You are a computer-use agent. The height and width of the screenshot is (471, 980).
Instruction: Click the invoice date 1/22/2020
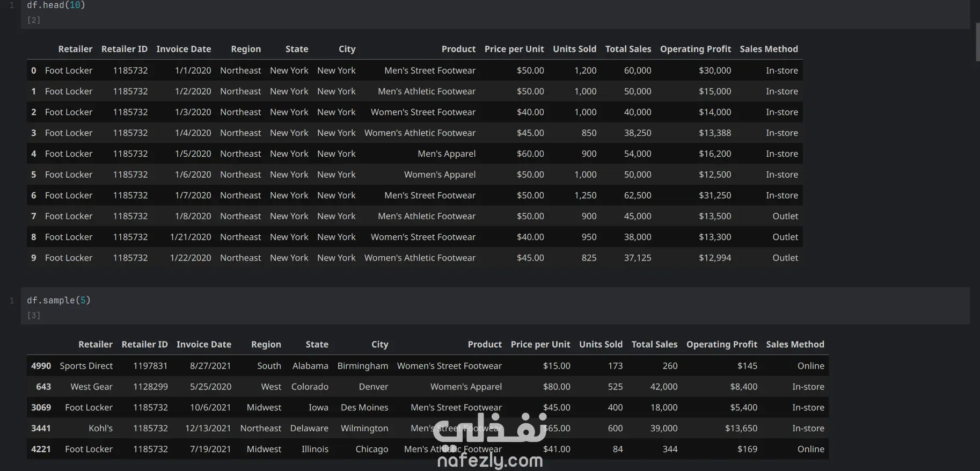click(191, 258)
